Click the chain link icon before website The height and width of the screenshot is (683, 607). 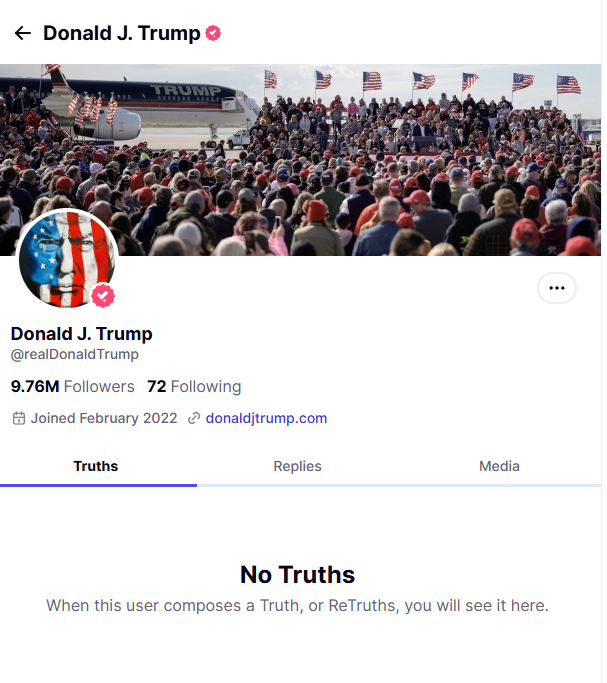coord(194,418)
